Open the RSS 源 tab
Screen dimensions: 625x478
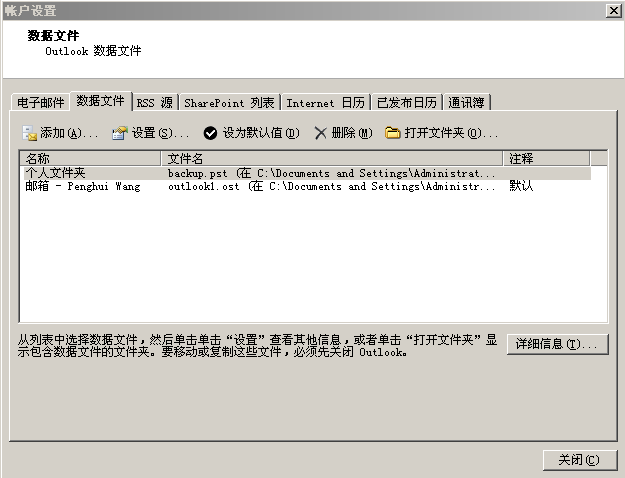pos(155,102)
